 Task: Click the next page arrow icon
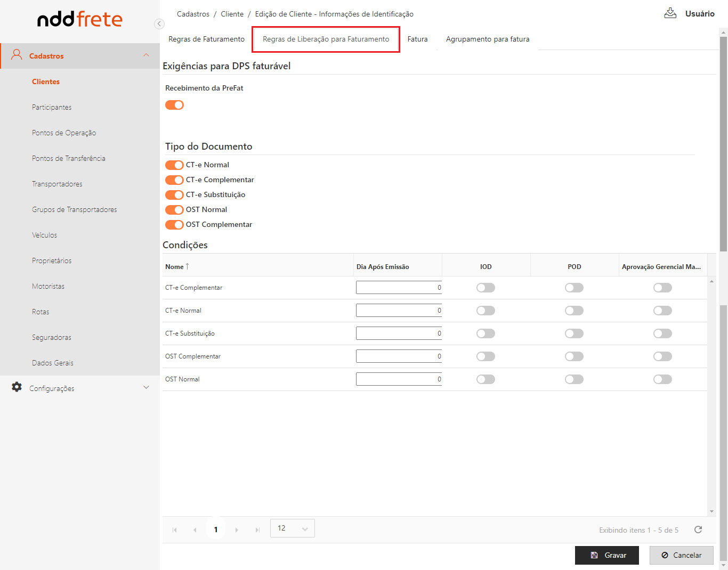(237, 530)
